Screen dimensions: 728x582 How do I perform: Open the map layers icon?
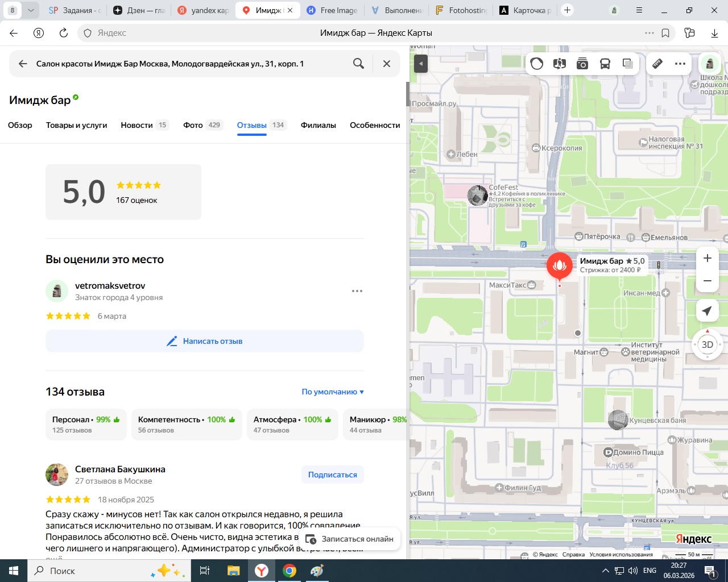point(628,64)
